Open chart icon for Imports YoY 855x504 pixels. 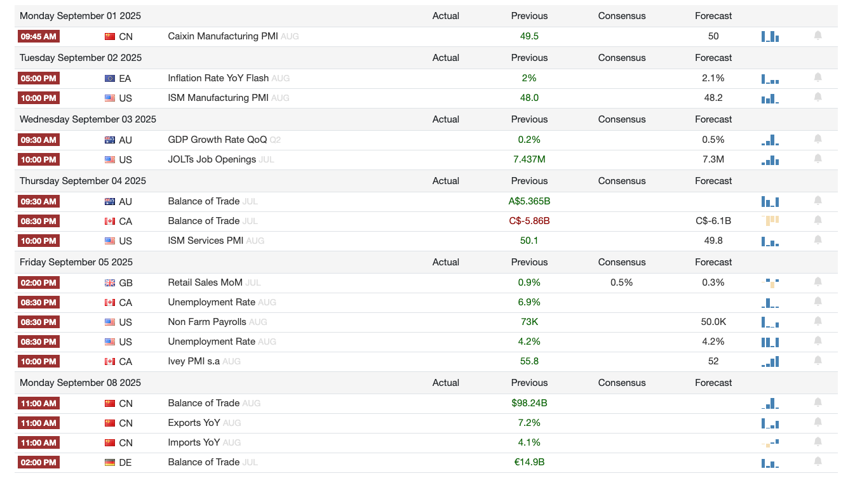[770, 442]
